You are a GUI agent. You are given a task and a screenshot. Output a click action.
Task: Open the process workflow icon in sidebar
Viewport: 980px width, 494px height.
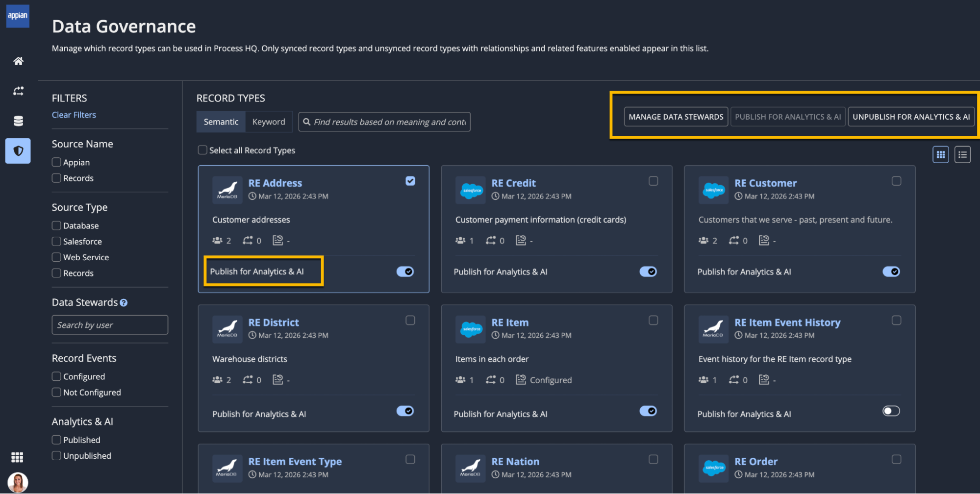coord(18,91)
